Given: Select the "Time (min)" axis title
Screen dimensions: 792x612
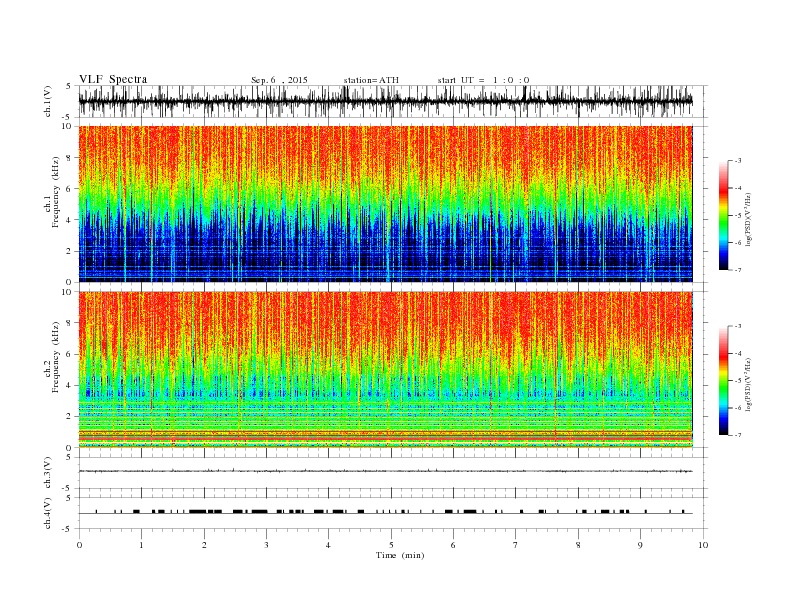Looking at the screenshot, I should (400, 555).
